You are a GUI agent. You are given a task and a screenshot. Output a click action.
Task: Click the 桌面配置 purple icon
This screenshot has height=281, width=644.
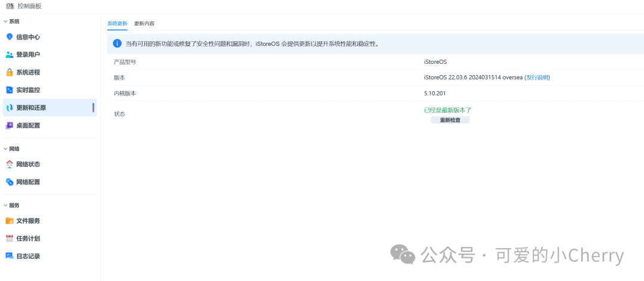coord(10,125)
